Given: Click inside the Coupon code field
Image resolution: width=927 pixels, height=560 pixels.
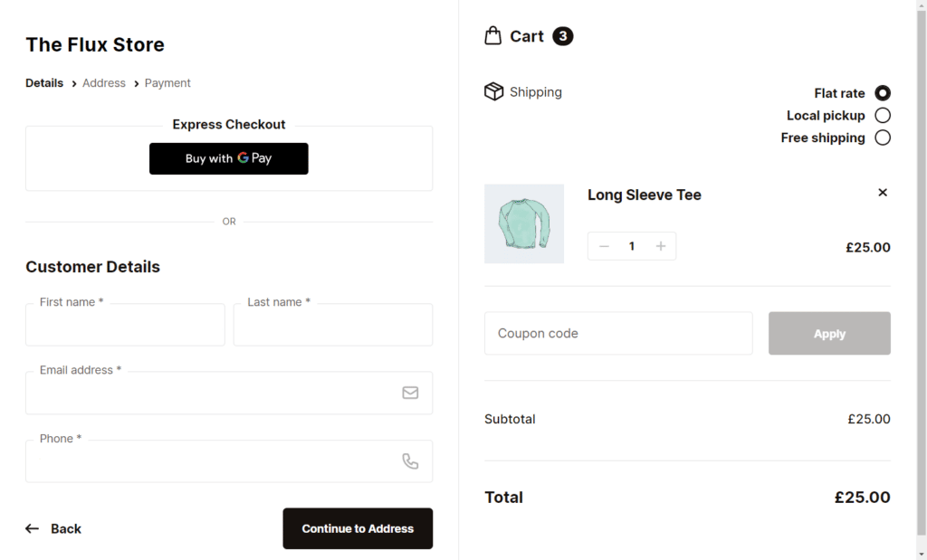Looking at the screenshot, I should pos(618,333).
